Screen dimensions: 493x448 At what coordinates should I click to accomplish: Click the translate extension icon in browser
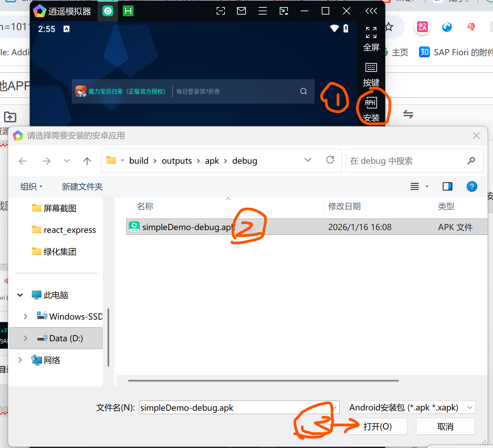tap(422, 27)
